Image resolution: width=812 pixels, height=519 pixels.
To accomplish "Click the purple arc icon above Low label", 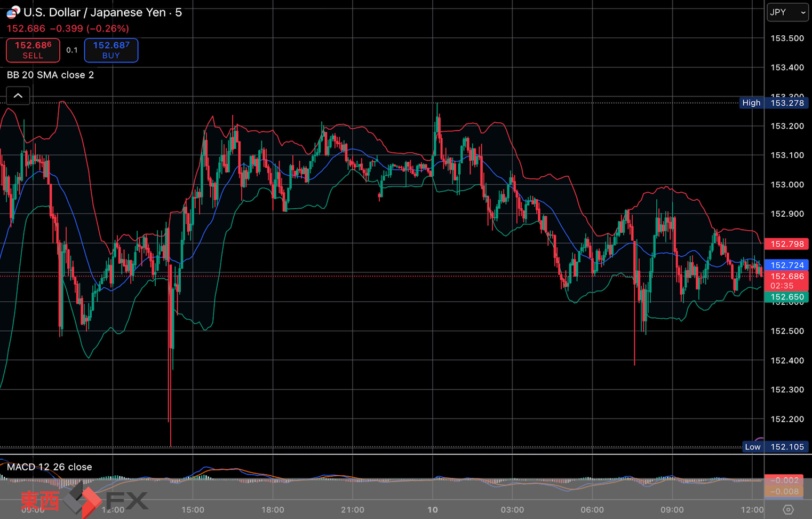I will tap(759, 439).
